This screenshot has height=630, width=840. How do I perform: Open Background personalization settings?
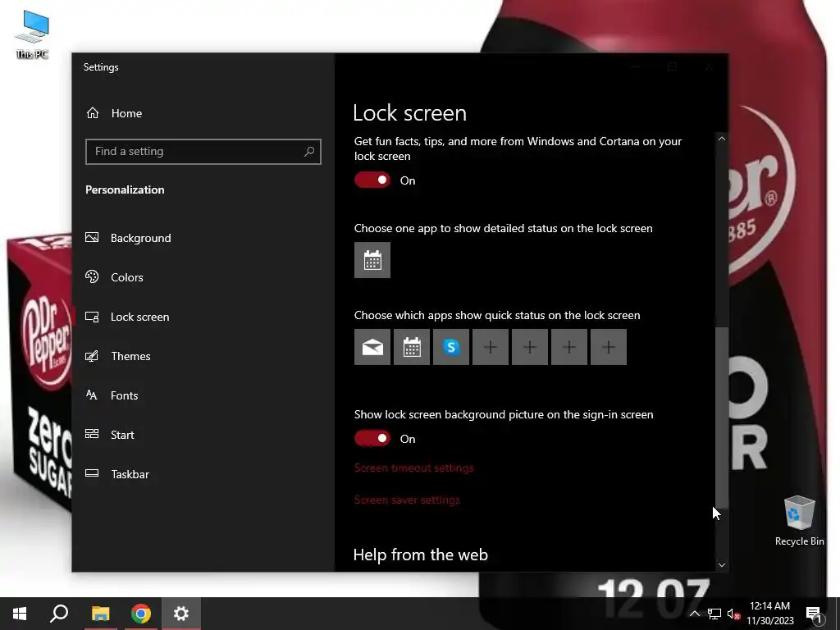click(127, 238)
